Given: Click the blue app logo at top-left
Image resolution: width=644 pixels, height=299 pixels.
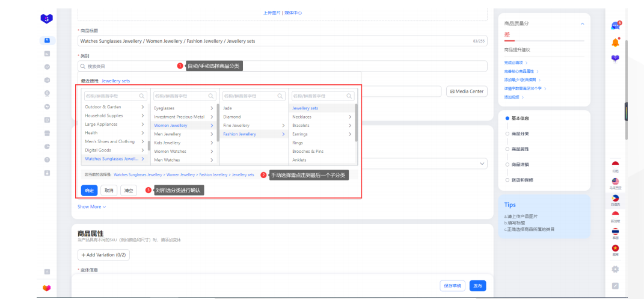Looking at the screenshot, I should [47, 19].
